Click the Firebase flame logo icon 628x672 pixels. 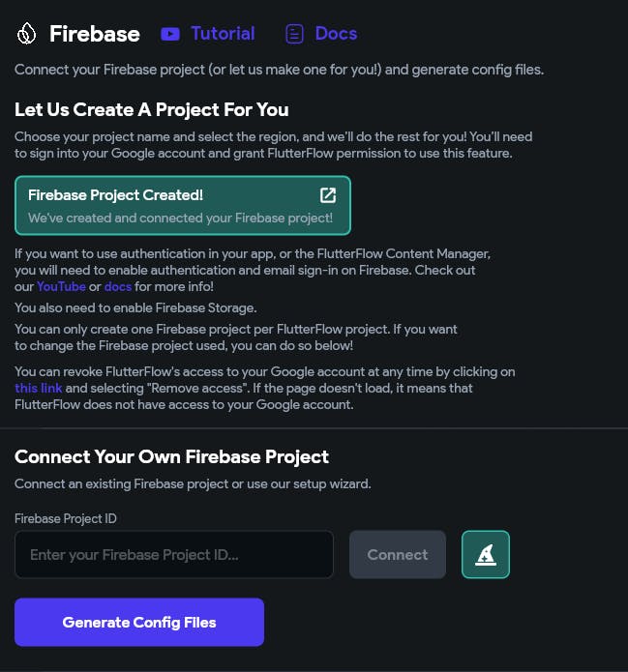click(26, 34)
